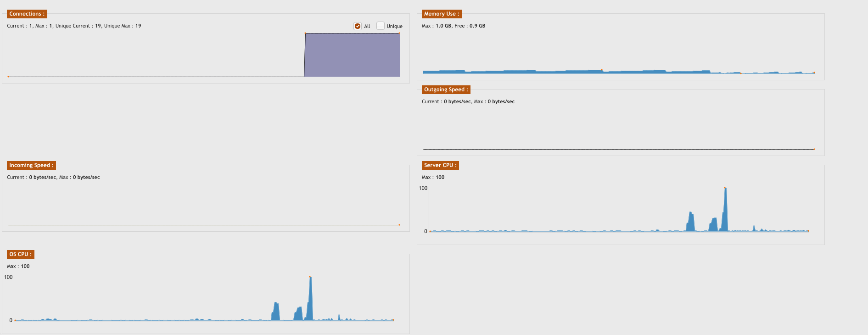Viewport: 868px width, 335px height.
Task: Click the connections stats text showing Unique Max 19
Action: tap(122, 26)
